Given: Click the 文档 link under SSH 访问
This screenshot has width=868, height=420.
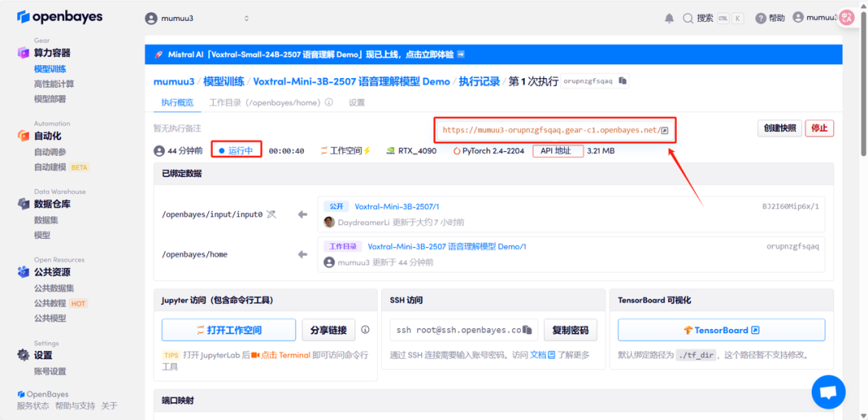Looking at the screenshot, I should [x=542, y=355].
